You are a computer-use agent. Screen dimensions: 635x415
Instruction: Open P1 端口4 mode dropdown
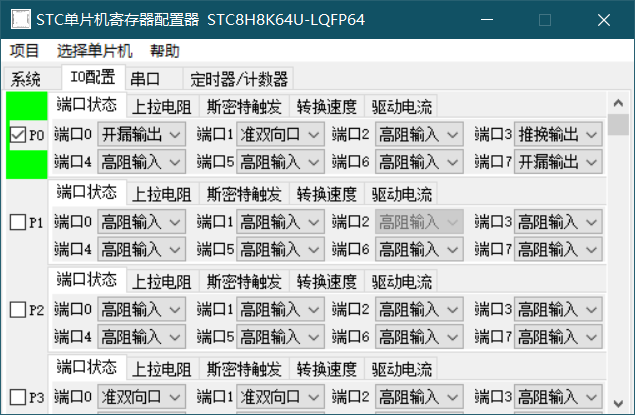pos(141,249)
